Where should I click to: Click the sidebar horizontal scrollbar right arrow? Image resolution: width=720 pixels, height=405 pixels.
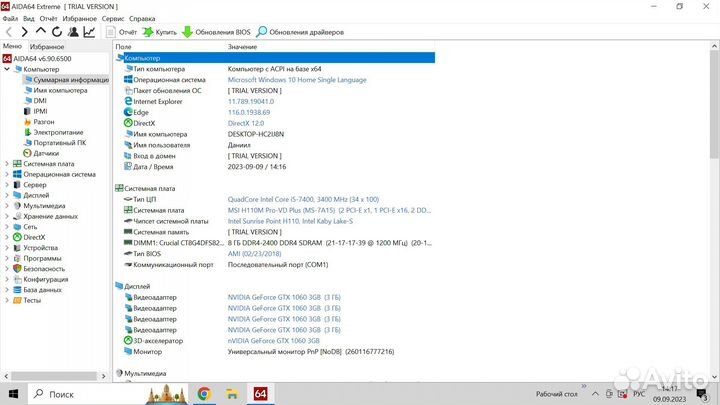tap(104, 376)
